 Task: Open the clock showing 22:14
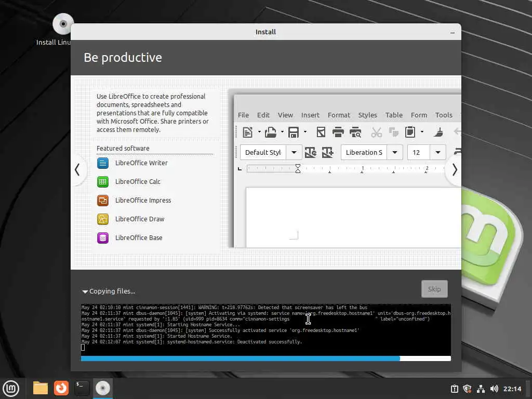point(512,389)
